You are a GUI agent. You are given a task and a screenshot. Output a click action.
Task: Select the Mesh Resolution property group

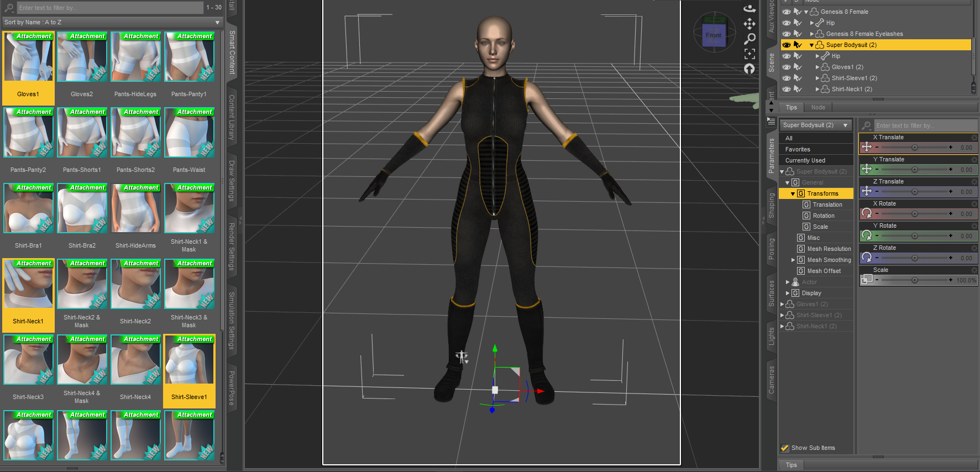click(x=829, y=249)
